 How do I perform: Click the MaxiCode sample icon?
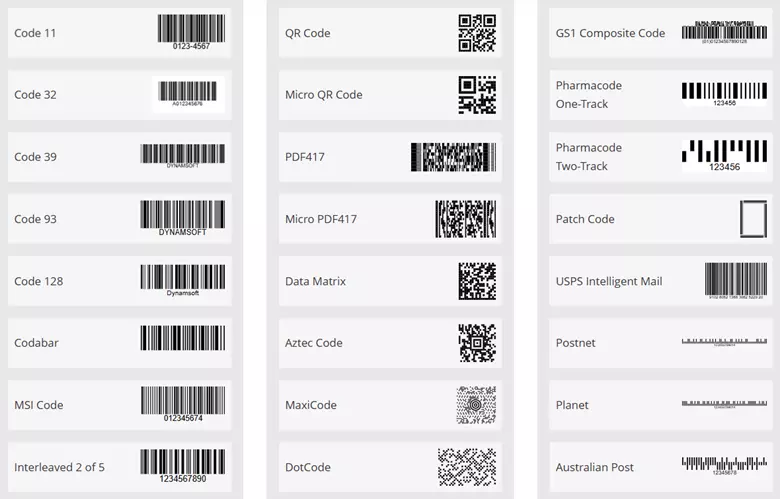coord(476,405)
